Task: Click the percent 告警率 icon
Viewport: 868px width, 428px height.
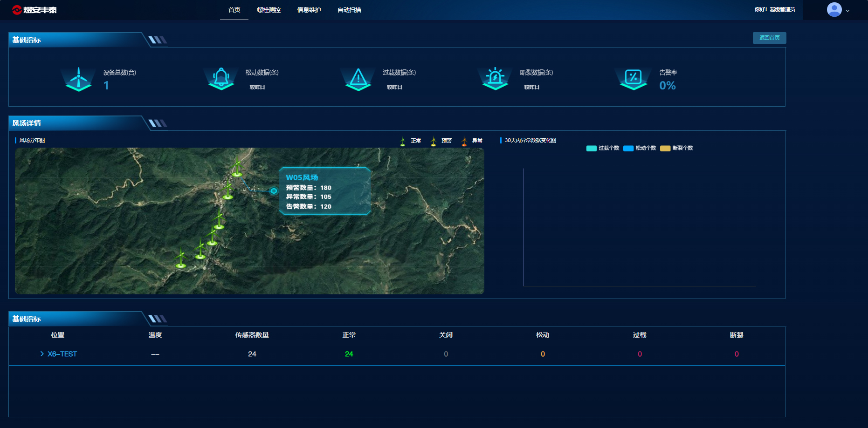Action: click(633, 78)
